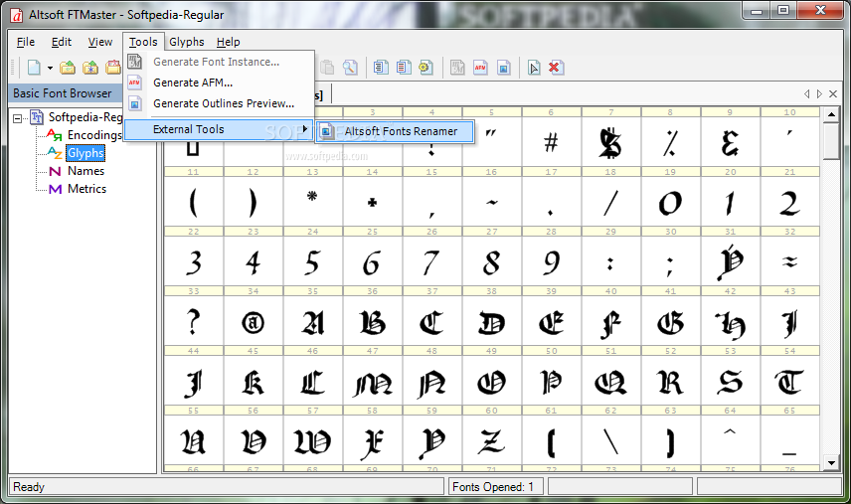Screen dimensions: 851x504
Task: Click the glyph grid scroll up arrow
Action: pyautogui.click(x=831, y=114)
